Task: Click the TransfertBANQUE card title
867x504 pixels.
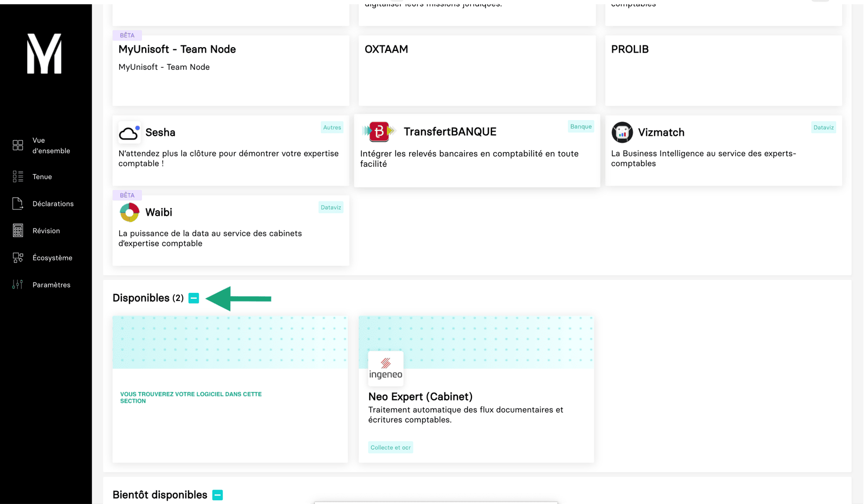Action: click(450, 132)
